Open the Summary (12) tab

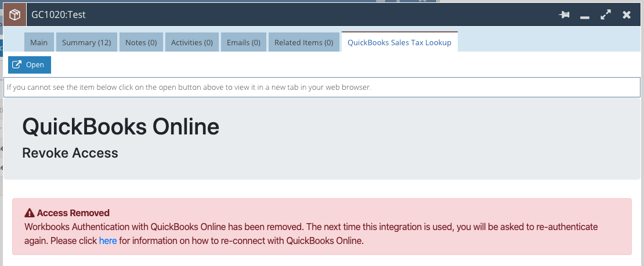click(x=86, y=42)
